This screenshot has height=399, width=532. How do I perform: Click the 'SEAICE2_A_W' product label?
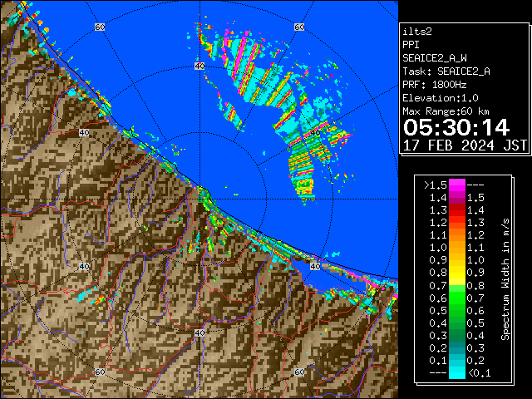coord(435,58)
